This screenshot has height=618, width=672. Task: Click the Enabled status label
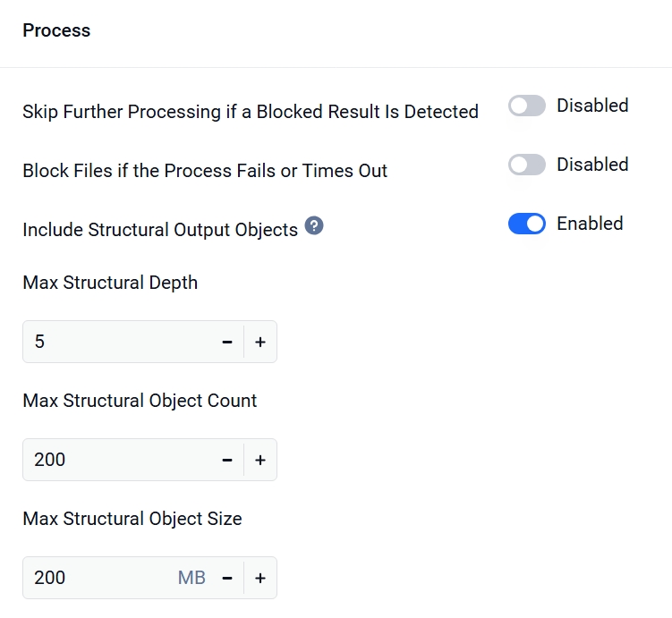pyautogui.click(x=590, y=224)
